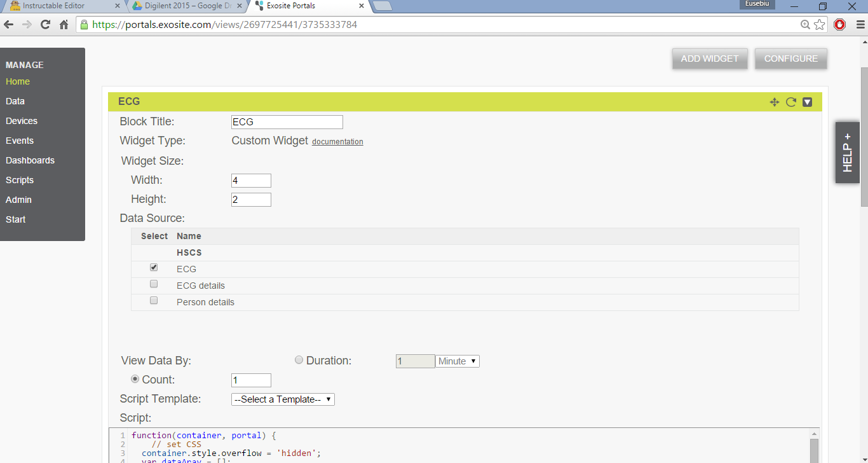This screenshot has width=868, height=463.
Task: Open Data in Manage sidebar
Action: tap(15, 101)
